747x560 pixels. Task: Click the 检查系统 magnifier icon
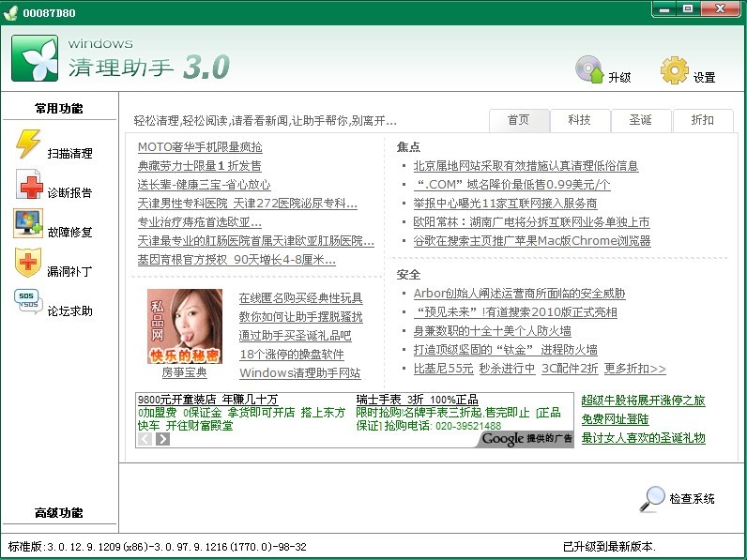pyautogui.click(x=651, y=499)
